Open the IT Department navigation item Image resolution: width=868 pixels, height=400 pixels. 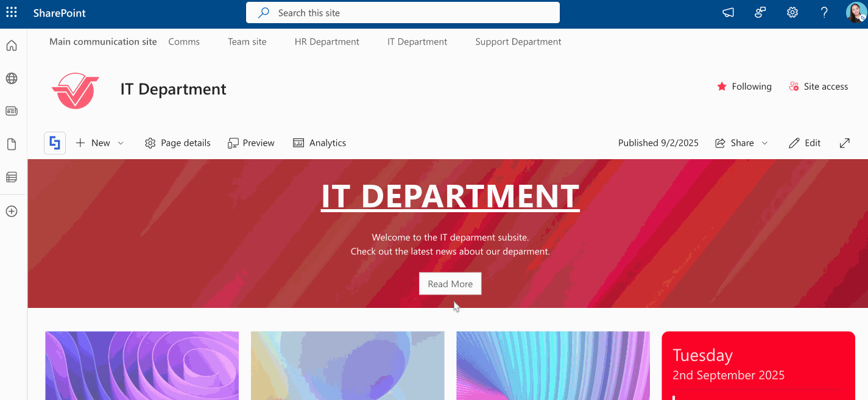click(417, 42)
